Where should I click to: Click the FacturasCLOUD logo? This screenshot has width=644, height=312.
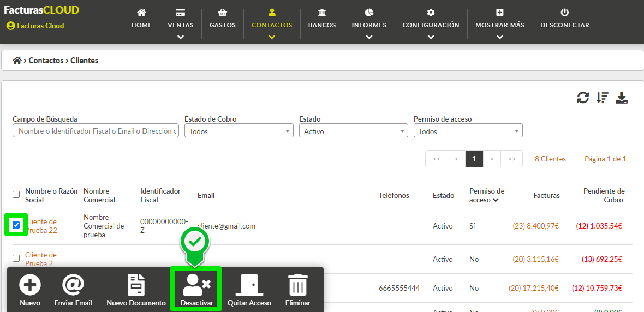41,10
